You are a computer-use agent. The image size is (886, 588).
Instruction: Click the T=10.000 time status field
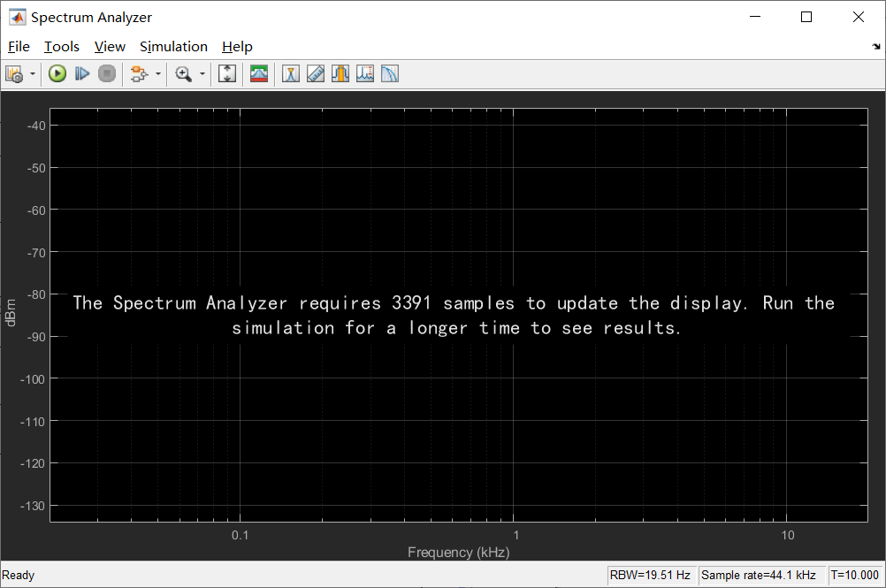pyautogui.click(x=854, y=575)
